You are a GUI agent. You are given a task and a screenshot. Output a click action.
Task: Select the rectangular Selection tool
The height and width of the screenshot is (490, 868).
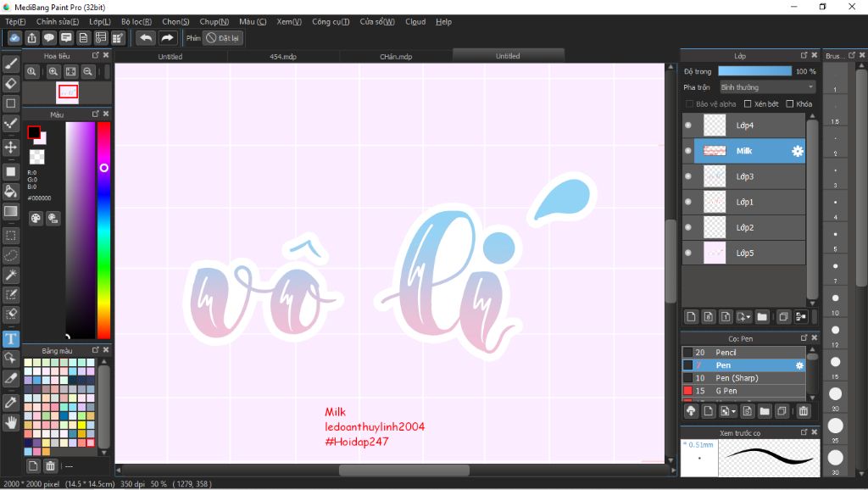[10, 236]
